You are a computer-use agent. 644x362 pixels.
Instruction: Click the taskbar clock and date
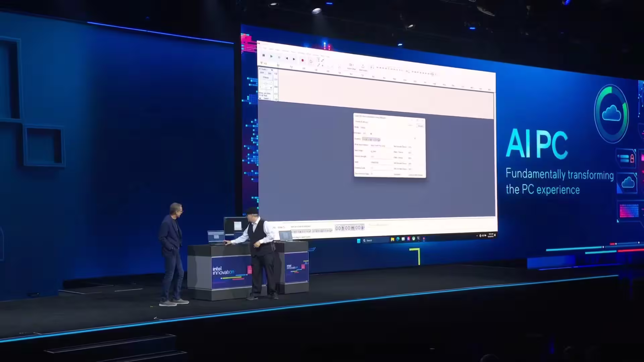click(491, 236)
